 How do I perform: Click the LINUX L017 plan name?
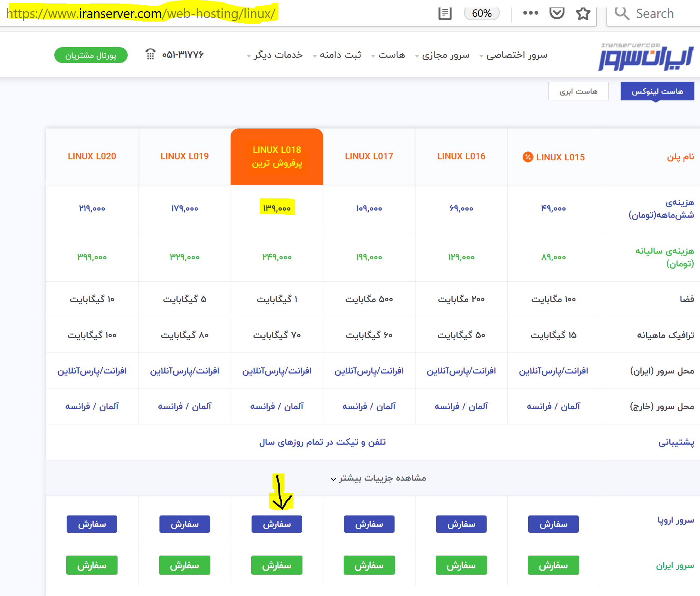369,156
